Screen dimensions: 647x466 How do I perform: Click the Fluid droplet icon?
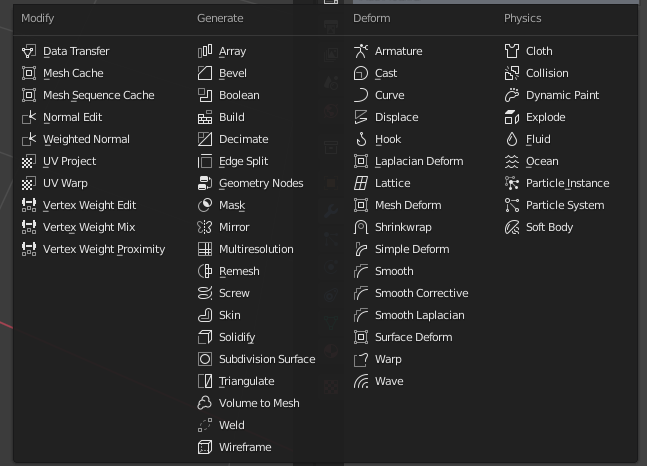point(512,139)
